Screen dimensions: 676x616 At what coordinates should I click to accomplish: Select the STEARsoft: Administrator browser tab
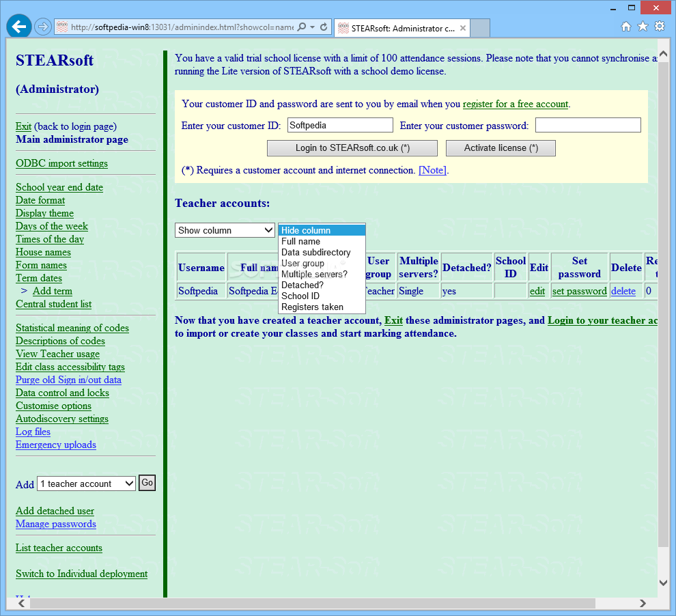[402, 28]
